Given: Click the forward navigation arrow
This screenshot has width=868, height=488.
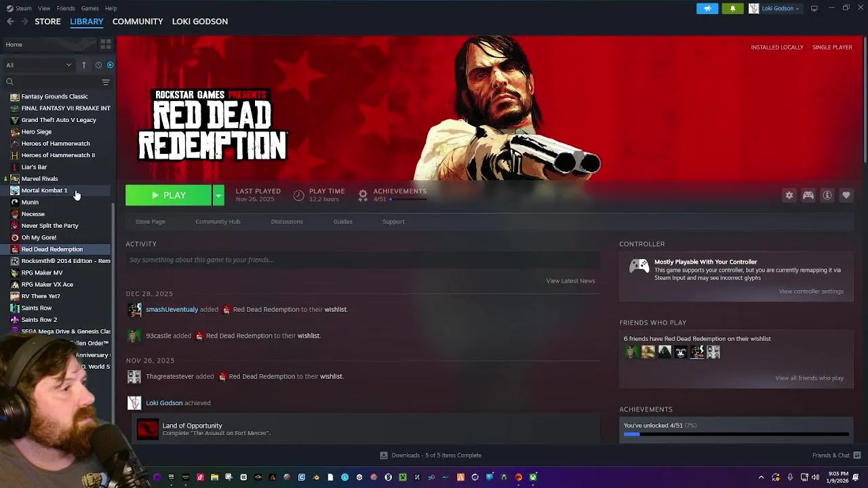Looking at the screenshot, I should (x=24, y=22).
